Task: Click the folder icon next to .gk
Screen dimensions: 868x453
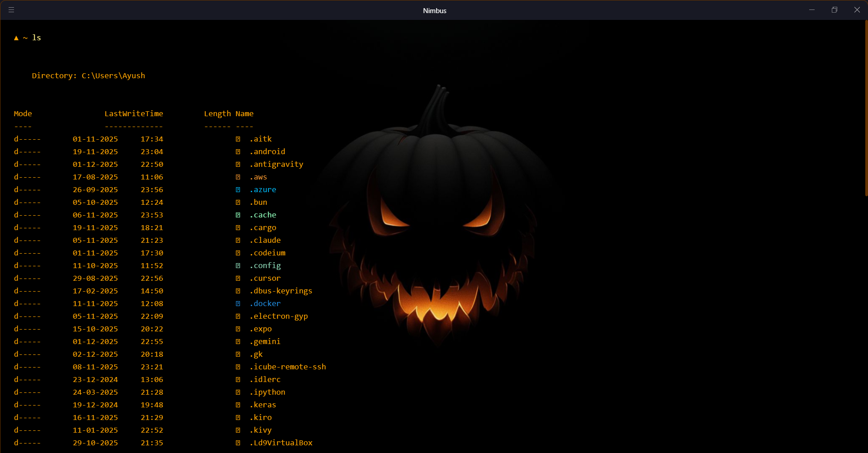Action: tap(238, 354)
